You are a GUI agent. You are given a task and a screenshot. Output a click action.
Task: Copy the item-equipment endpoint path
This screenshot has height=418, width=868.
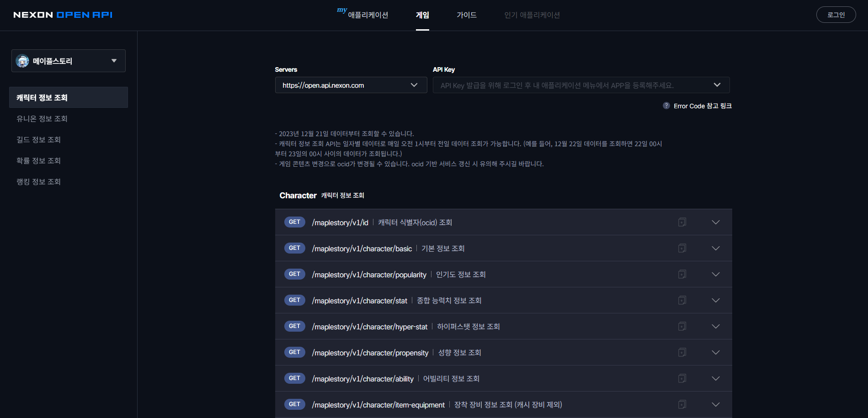[682, 404]
